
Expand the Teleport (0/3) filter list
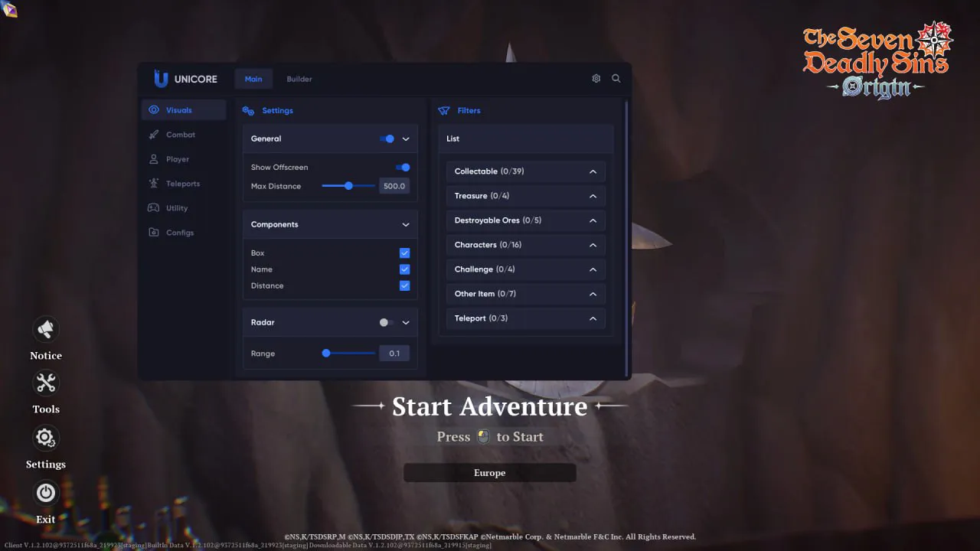click(x=525, y=318)
